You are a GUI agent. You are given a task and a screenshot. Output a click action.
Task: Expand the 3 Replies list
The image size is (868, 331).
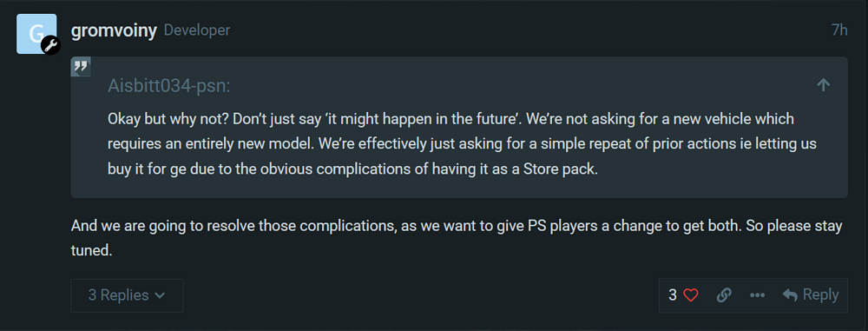pyautogui.click(x=127, y=295)
